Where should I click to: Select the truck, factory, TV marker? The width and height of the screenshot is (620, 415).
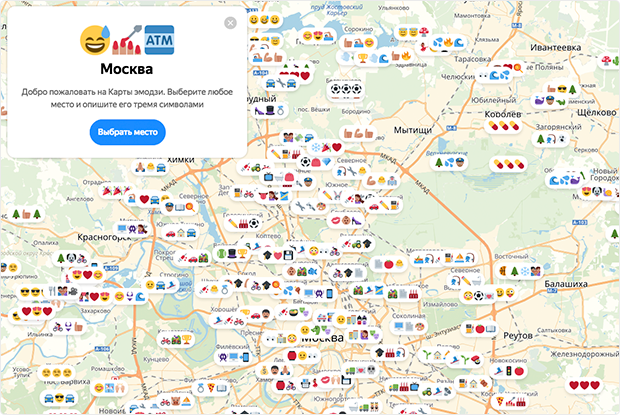tap(404, 387)
